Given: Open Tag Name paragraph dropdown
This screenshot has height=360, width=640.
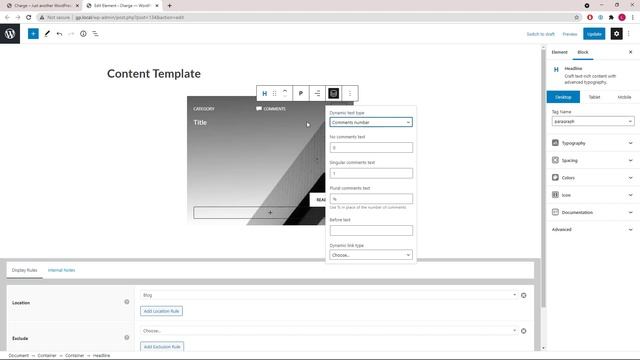Looking at the screenshot, I should [x=593, y=121].
